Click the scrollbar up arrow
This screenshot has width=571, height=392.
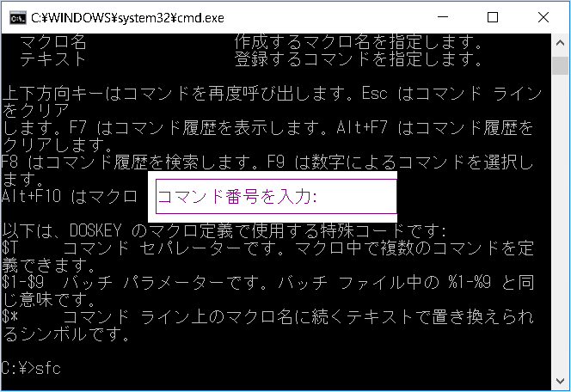tap(560, 43)
